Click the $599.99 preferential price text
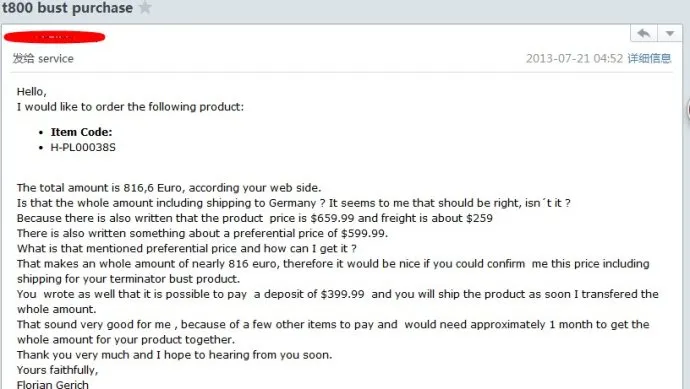This screenshot has width=690, height=389. point(364,233)
